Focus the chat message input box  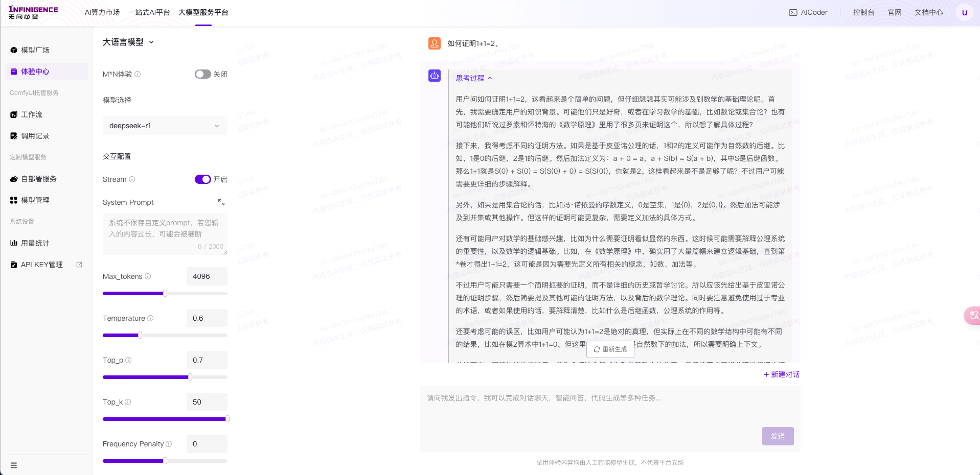610,419
